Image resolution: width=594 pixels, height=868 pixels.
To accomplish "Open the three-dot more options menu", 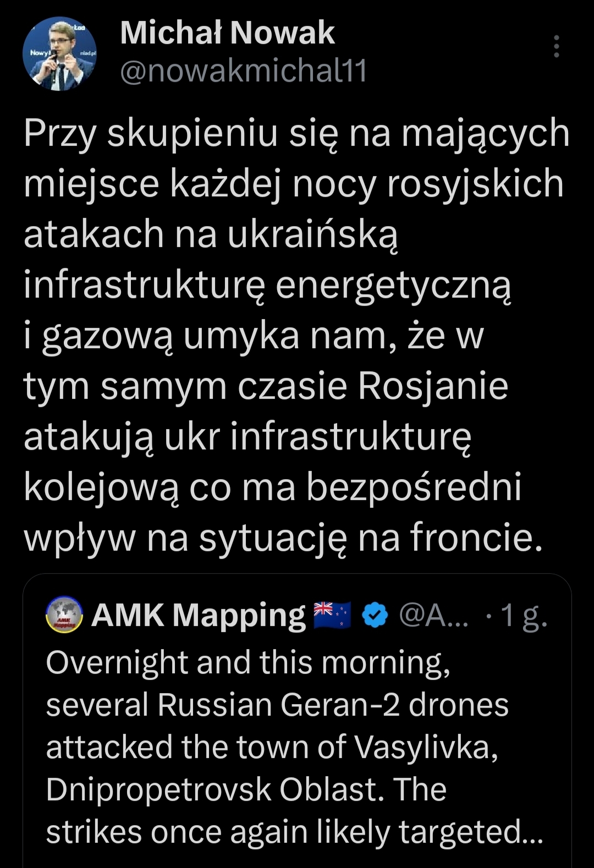I will click(x=556, y=47).
